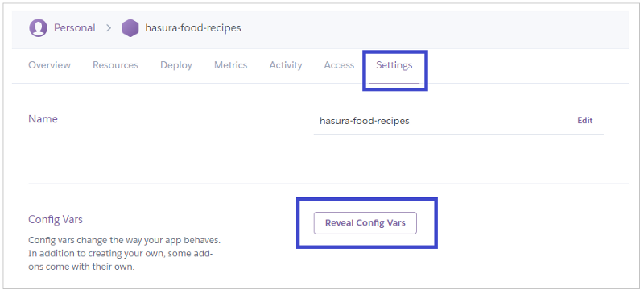Click the purple hexagon app icon
Screen dimensions: 644x294
click(130, 28)
